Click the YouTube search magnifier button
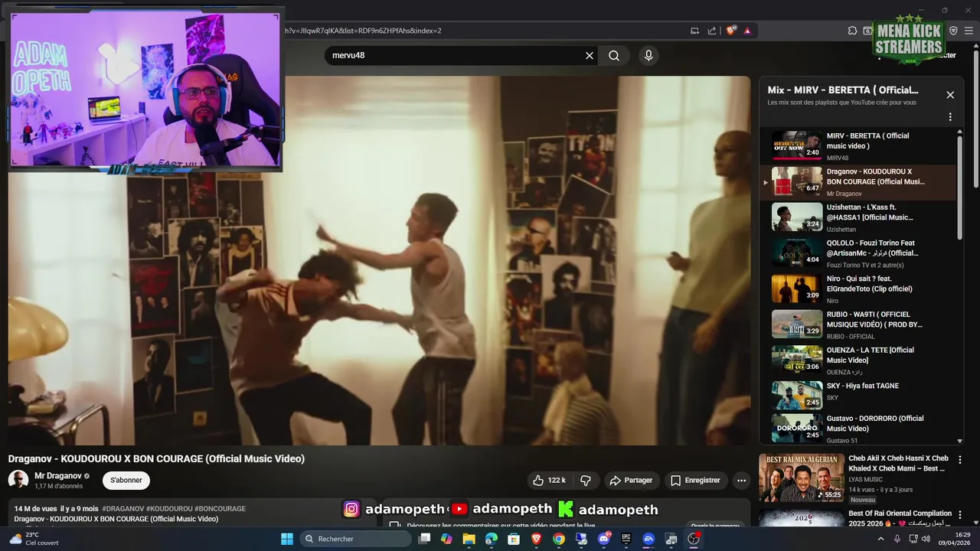980x551 pixels. (614, 56)
